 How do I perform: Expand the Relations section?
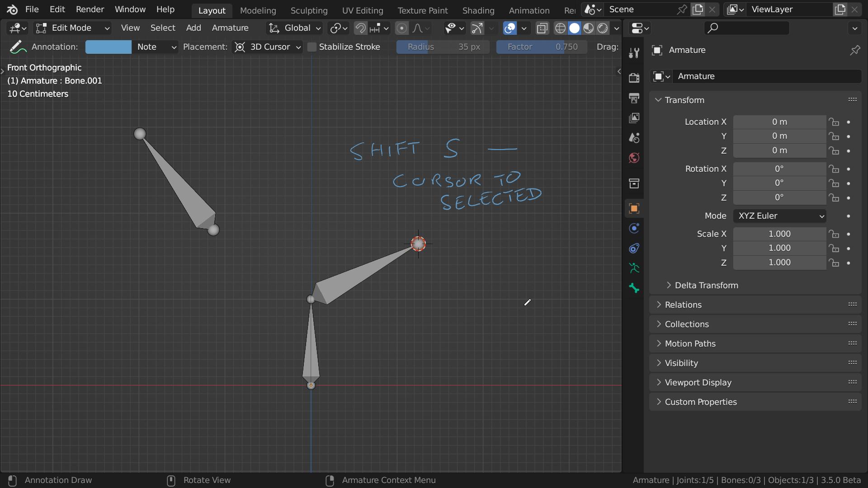(684, 305)
